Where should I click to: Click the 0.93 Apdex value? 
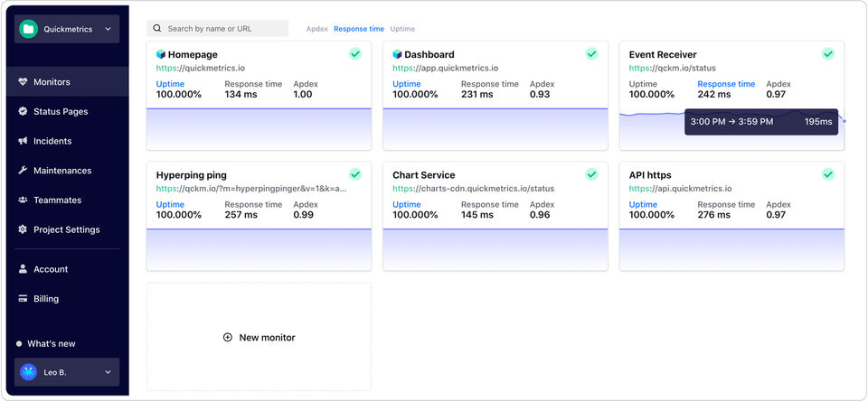(540, 94)
